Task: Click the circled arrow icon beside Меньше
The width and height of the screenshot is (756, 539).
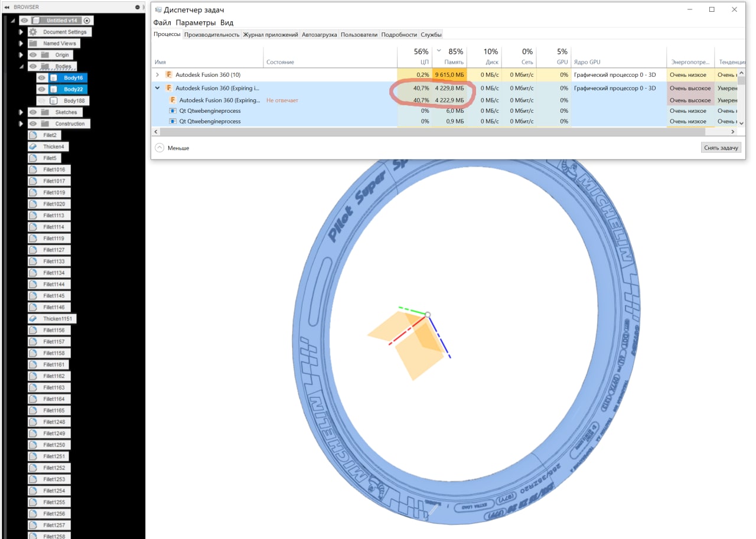Action: (x=159, y=148)
